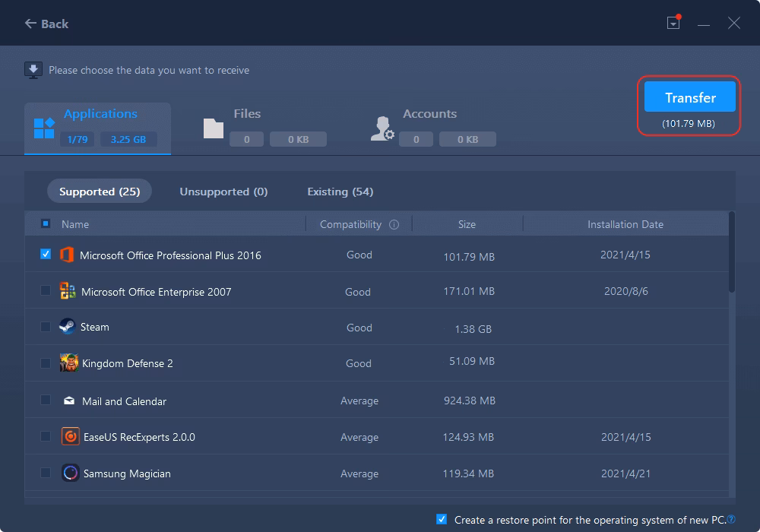Click the Applications squares icon

[44, 128]
